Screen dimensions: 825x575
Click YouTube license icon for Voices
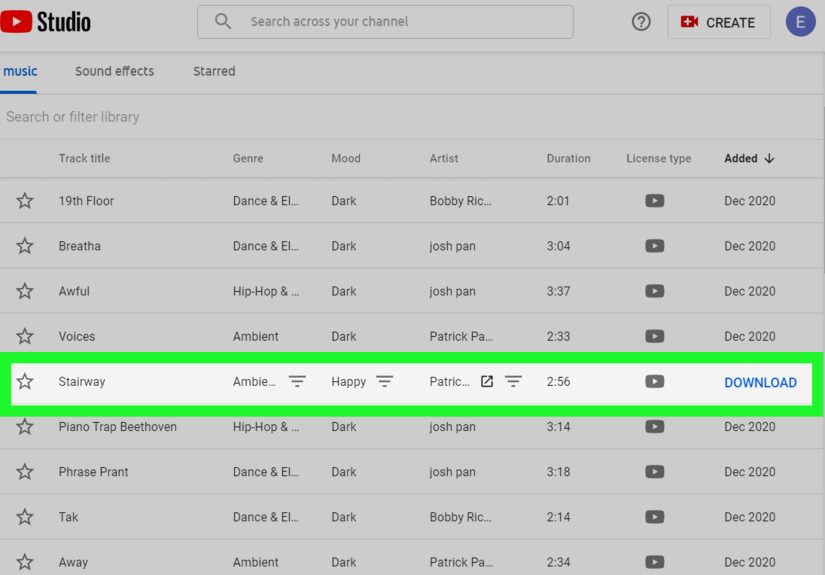coord(655,336)
